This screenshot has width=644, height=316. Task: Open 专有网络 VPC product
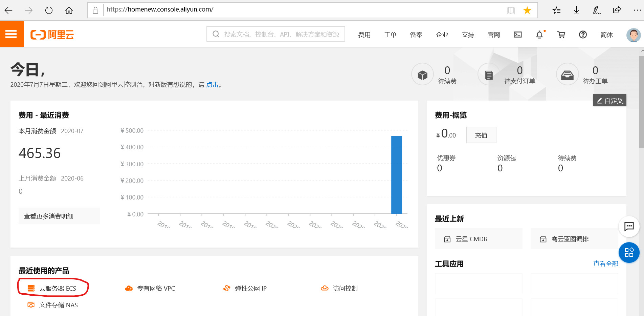(150, 288)
